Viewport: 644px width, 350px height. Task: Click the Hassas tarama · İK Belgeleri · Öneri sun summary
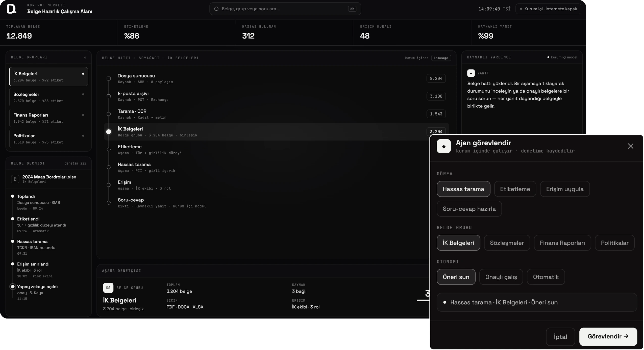[536, 302]
